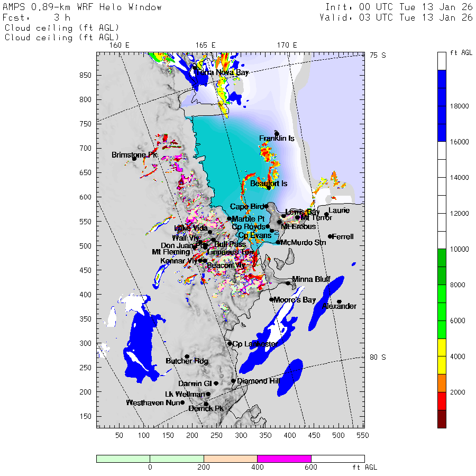Select the Westhaven Nun station marker
Screen dimensions: 476x476
182,402
